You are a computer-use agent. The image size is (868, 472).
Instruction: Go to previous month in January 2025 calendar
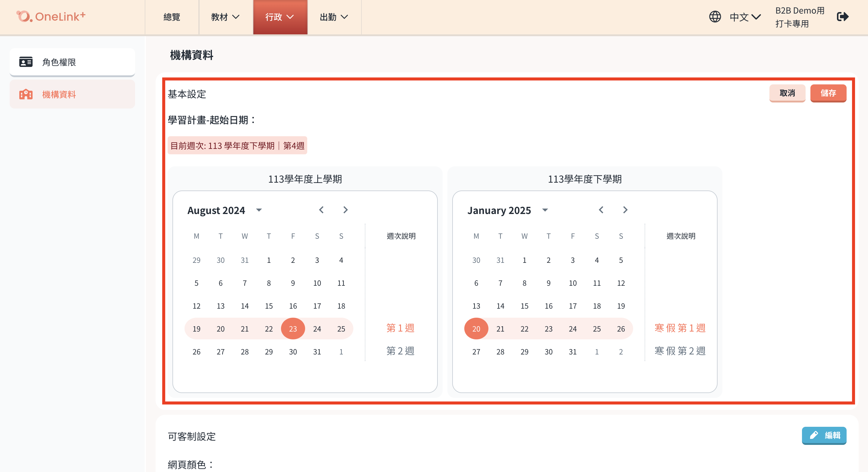pos(601,210)
